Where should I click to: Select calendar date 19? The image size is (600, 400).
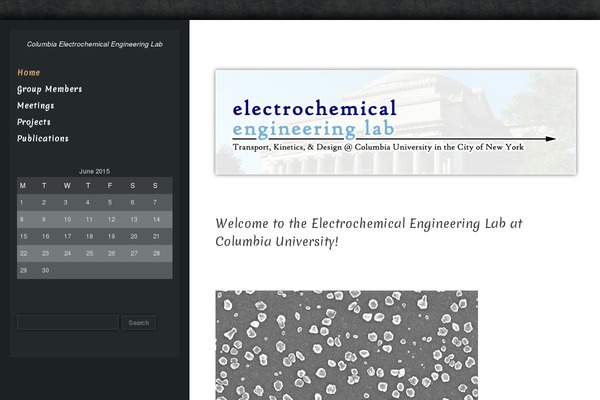click(x=111, y=237)
